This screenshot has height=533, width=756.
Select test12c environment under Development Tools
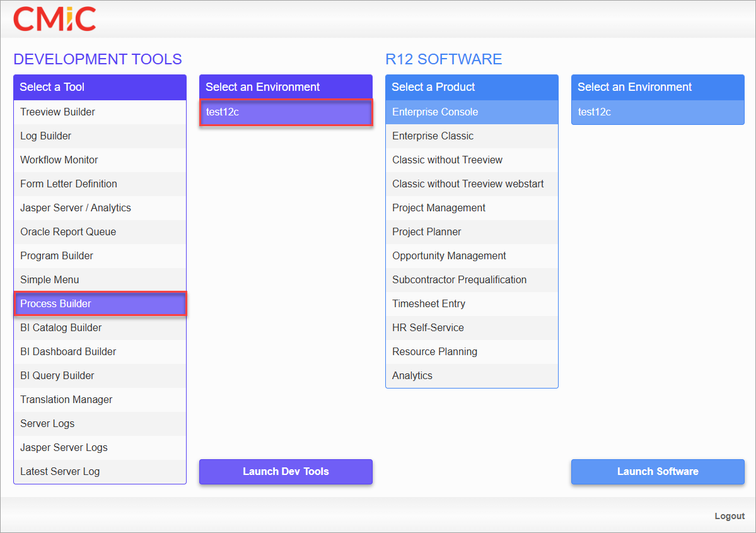[286, 112]
